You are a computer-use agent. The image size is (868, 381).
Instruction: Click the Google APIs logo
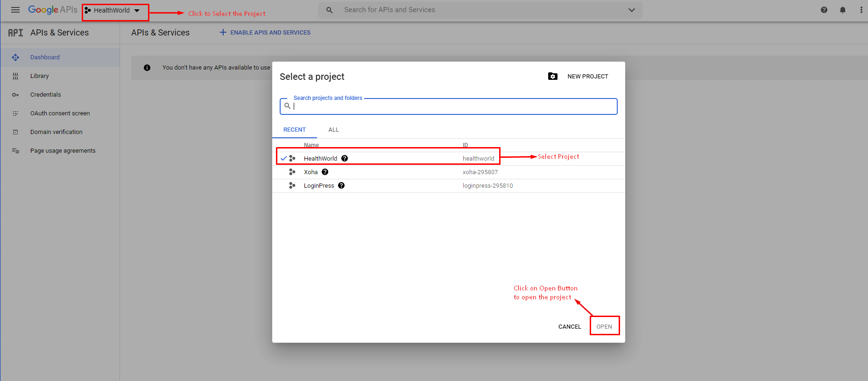tap(53, 10)
